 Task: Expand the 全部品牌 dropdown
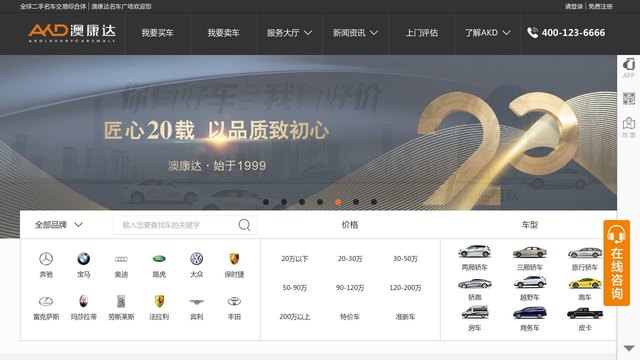59,224
